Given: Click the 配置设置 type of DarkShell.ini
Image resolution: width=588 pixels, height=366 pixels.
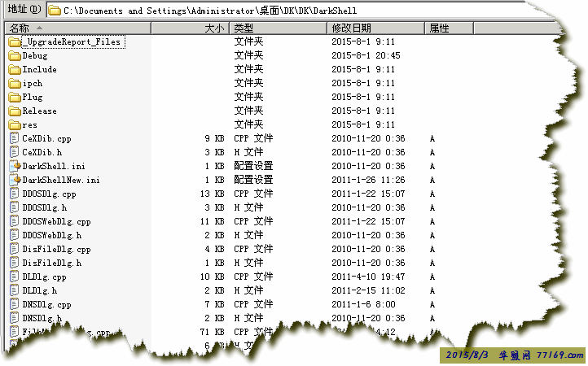Looking at the screenshot, I should click(x=253, y=166).
